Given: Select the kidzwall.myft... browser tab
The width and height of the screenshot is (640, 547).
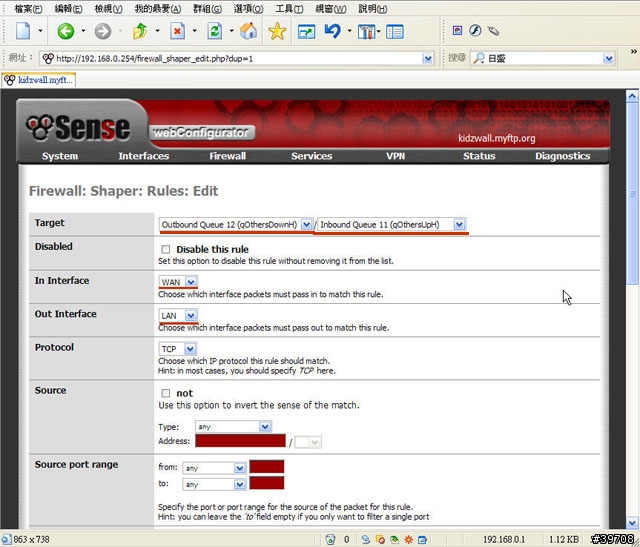Looking at the screenshot, I should pyautogui.click(x=38, y=80).
